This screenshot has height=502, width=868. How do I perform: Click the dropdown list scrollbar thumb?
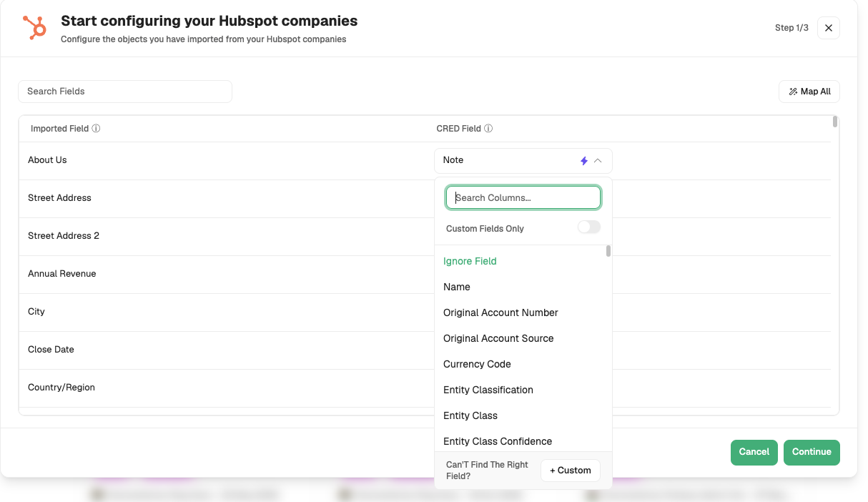point(608,251)
